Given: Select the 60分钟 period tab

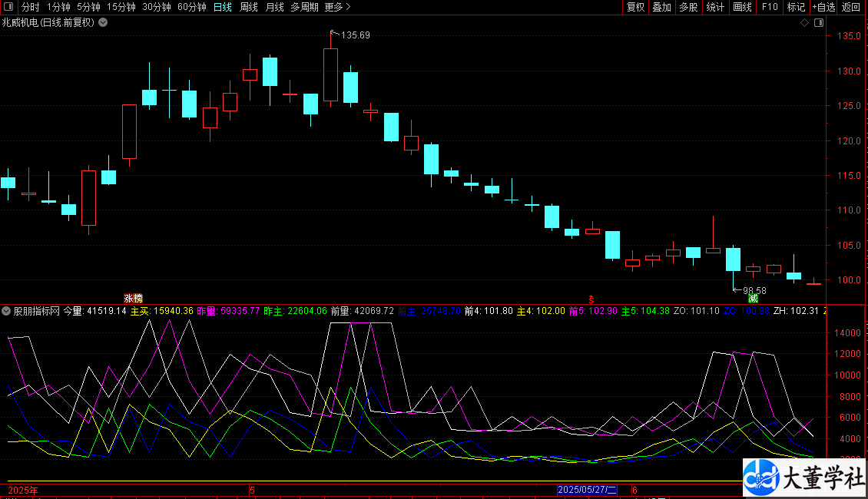Looking at the screenshot, I should point(191,7).
